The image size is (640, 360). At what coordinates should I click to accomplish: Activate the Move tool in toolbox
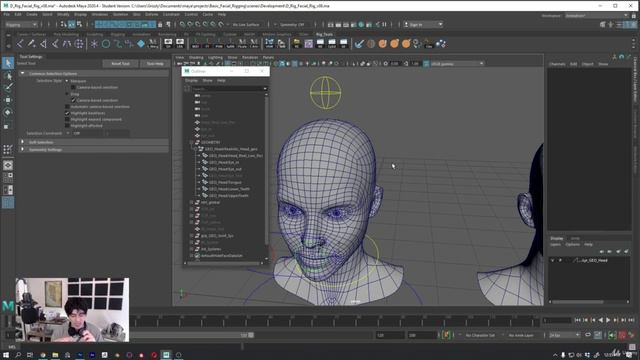[x=8, y=100]
